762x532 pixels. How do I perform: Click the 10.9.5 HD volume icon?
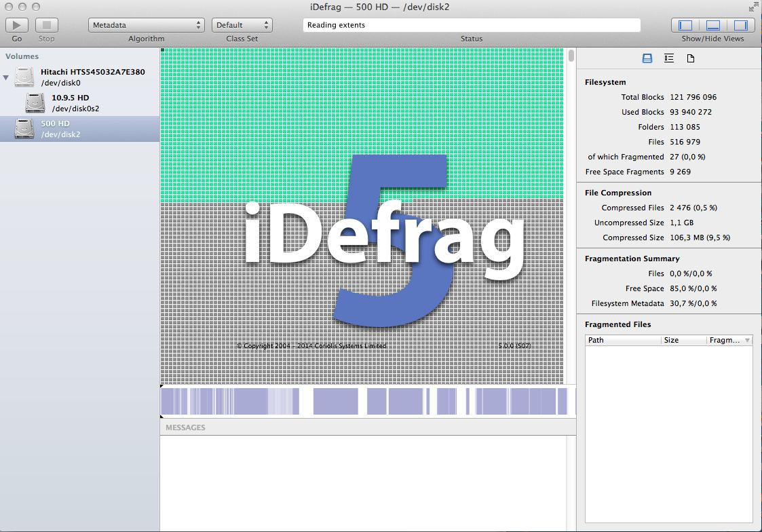click(x=36, y=102)
